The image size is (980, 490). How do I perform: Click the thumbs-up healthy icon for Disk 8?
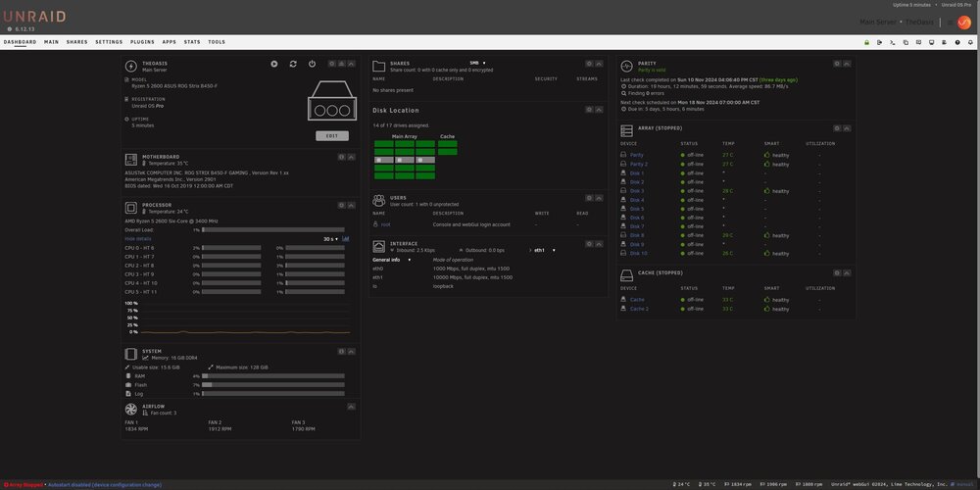[x=767, y=235]
